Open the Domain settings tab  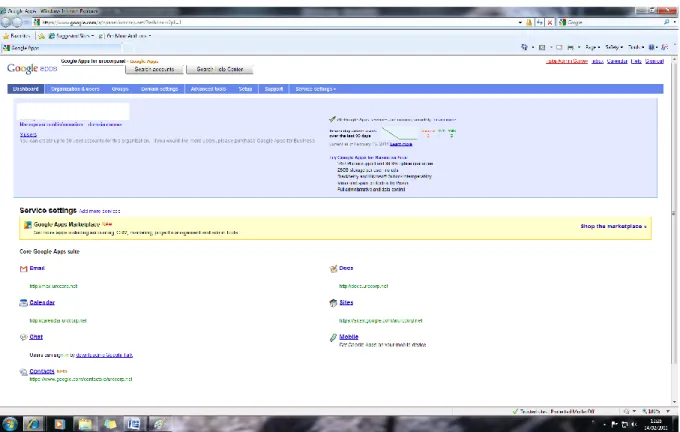[x=160, y=89]
